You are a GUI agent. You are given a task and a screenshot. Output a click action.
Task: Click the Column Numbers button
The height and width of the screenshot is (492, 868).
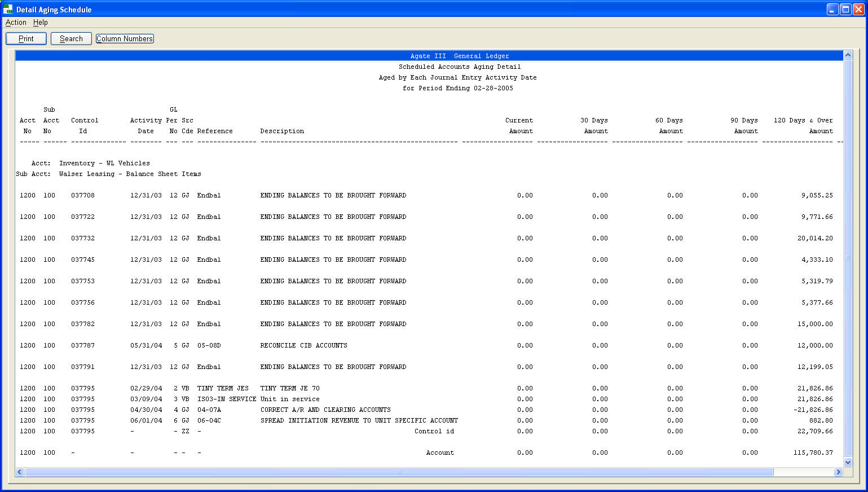[125, 38]
